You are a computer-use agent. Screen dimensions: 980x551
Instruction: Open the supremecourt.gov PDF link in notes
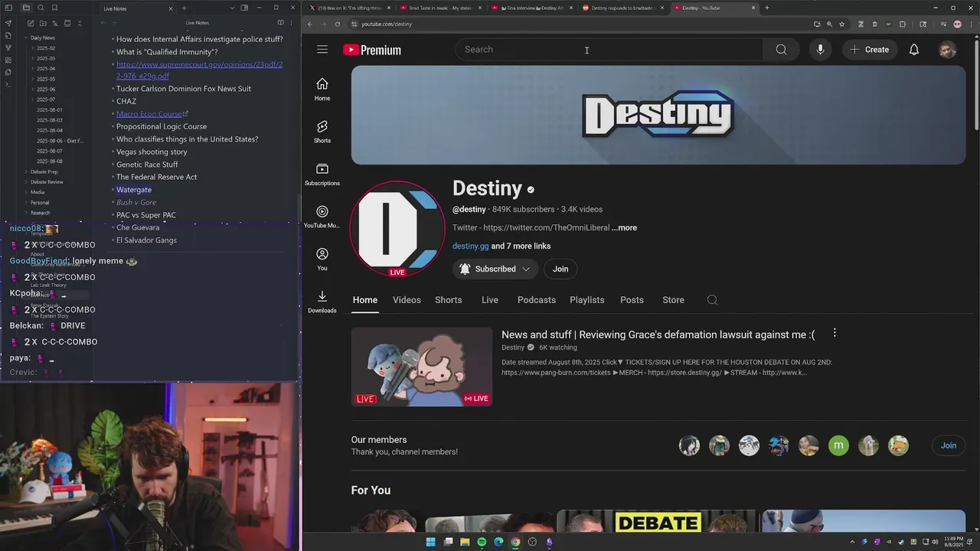click(x=199, y=70)
